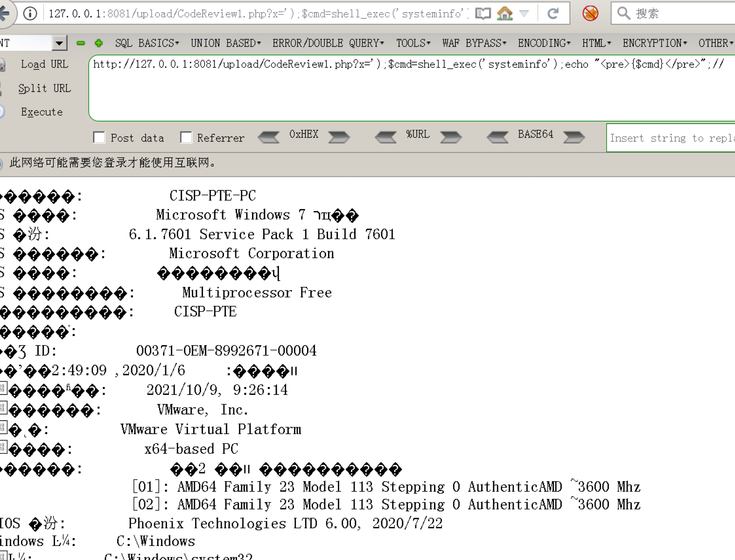Expand the HTML dropdown menu
The image size is (735, 560).
coord(596,43)
